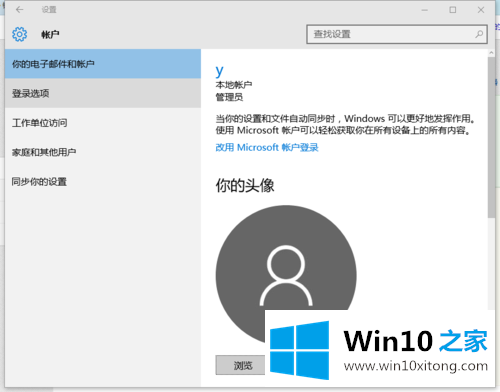The image size is (500, 392).
Task: Select 你的电子邮件和帐户 in the sidebar
Action: click(103, 64)
